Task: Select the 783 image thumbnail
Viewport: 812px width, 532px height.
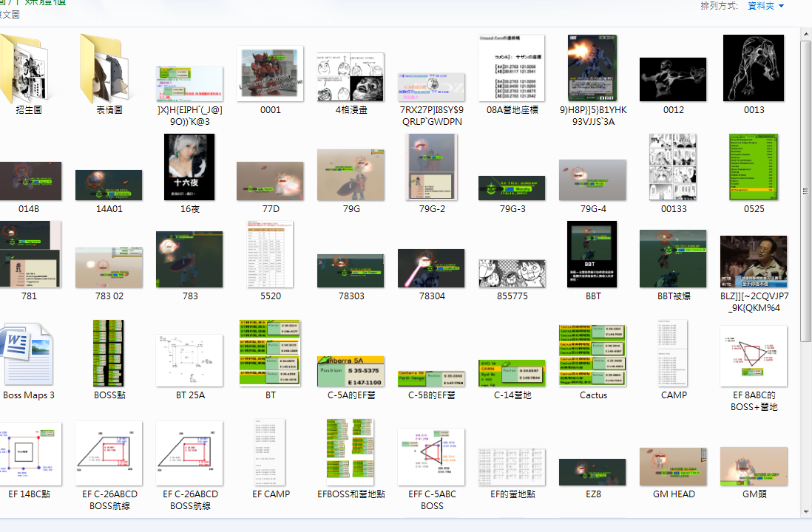Action: (189, 259)
